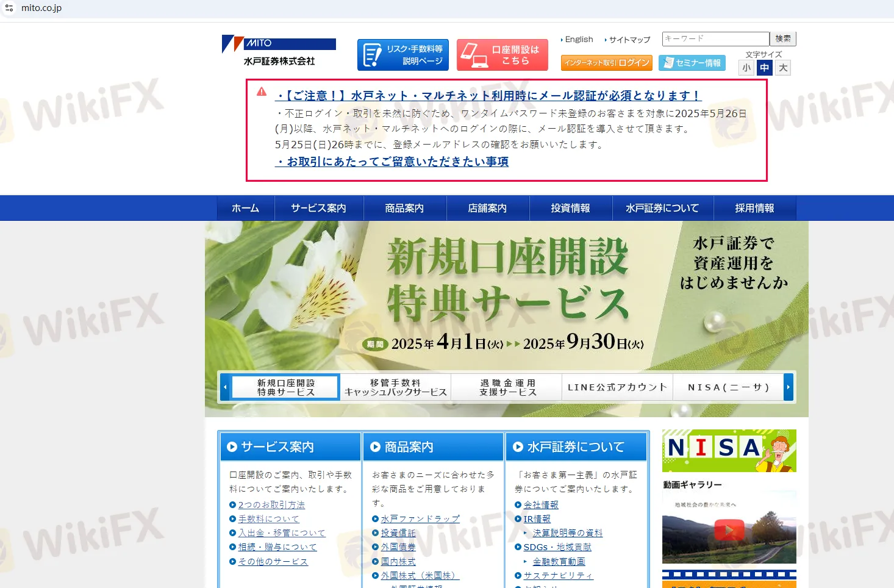Select NISA(ニーサ) carousel tab
This screenshot has height=588, width=894.
[728, 387]
